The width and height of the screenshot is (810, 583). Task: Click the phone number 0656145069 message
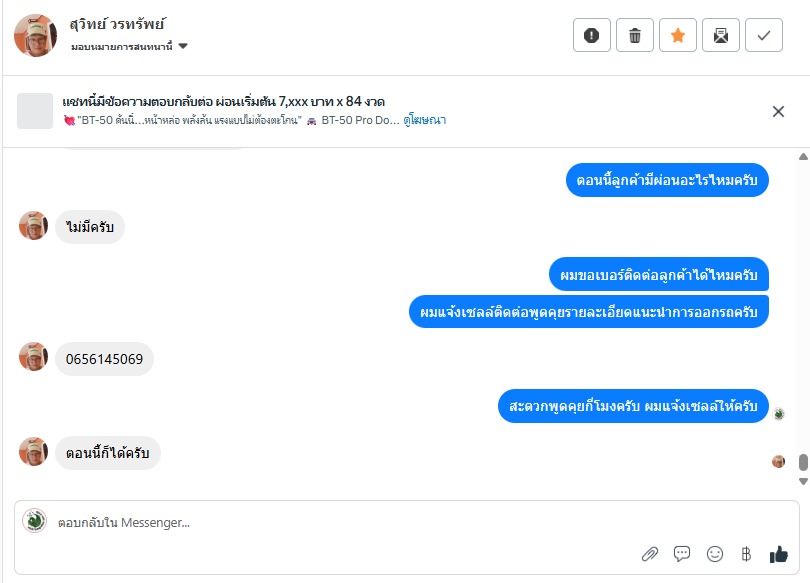coord(104,359)
